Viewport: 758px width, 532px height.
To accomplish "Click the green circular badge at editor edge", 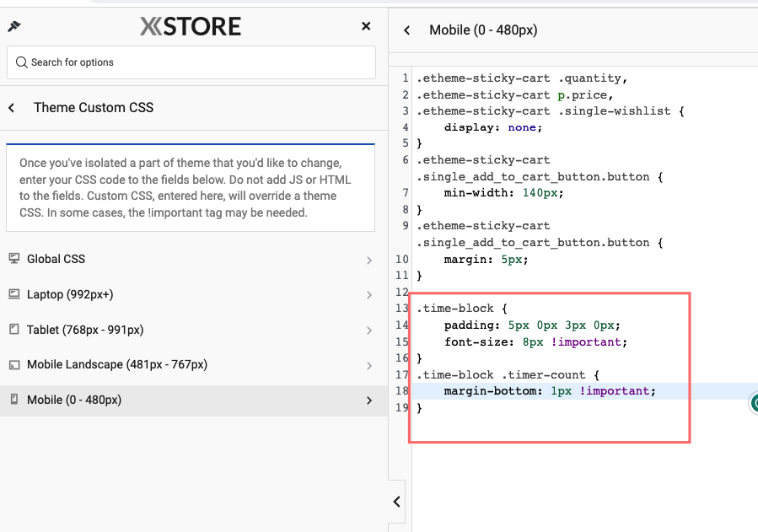I will click(754, 402).
